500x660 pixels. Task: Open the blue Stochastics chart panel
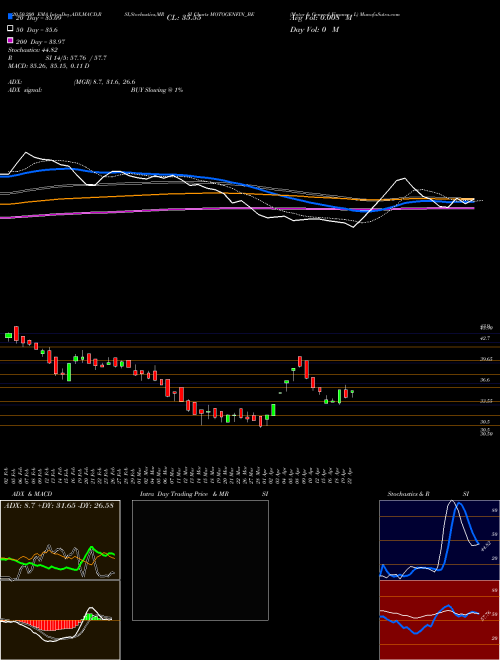pyautogui.click(x=439, y=540)
